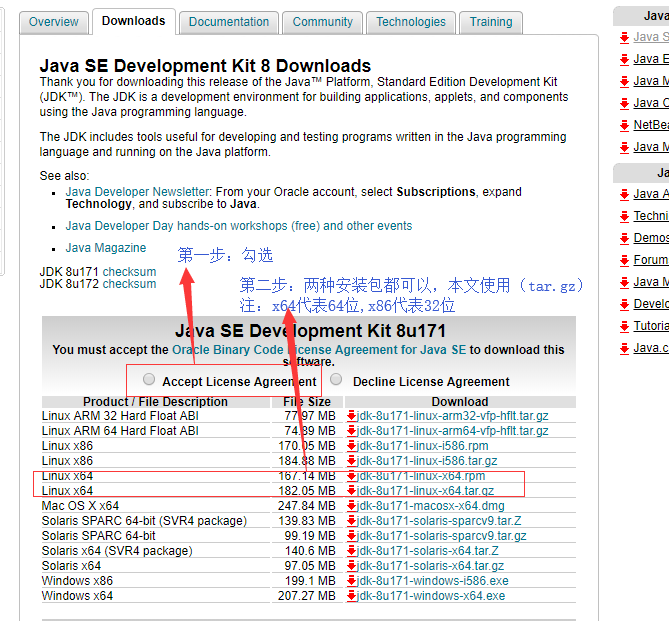Open the Java.c… sidebar link
The image size is (669, 621).
651,348
